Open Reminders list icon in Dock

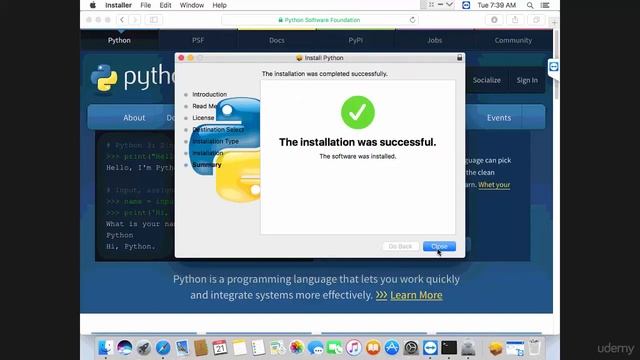[258, 348]
